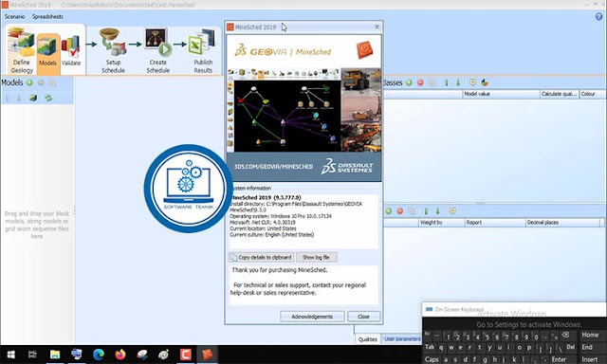Click the Del key on On-Screen Keyboard
Image resolution: width=607 pixels, height=364 pixels.
571,347
